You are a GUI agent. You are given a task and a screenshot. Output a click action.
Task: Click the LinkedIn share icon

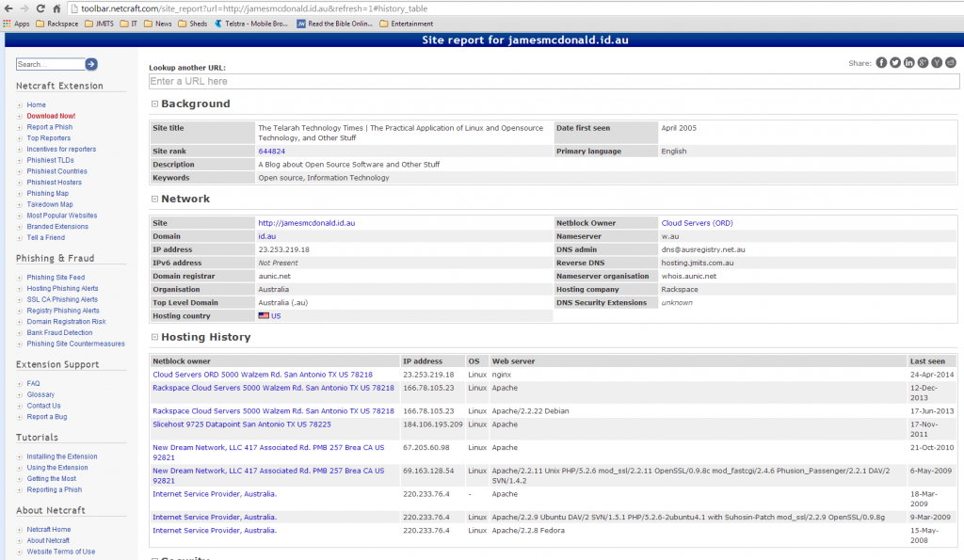pos(908,62)
